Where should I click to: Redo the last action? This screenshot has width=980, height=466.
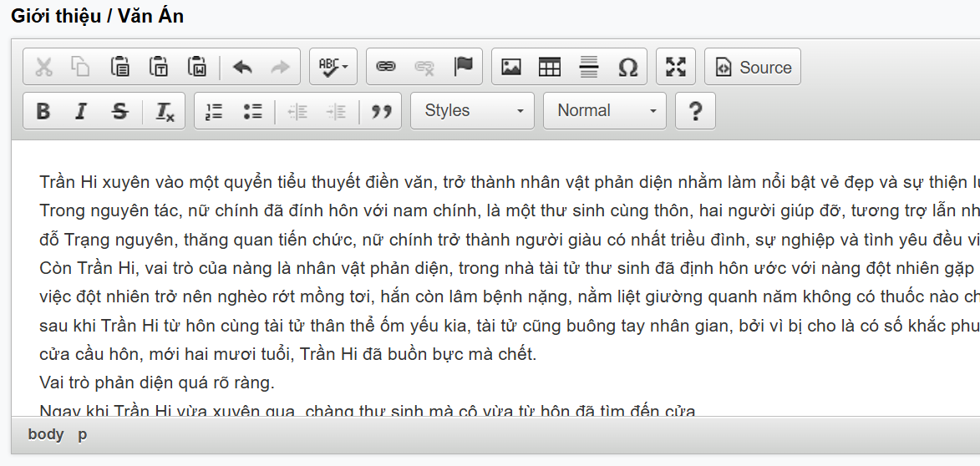281,67
